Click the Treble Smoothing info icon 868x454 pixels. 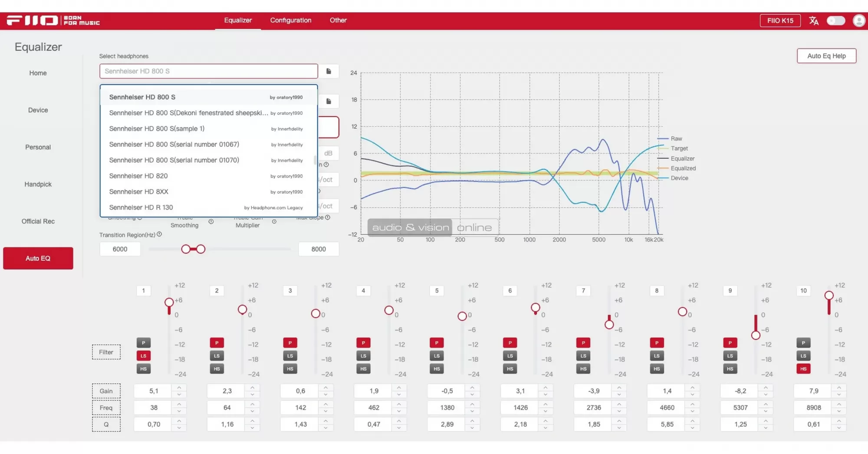pos(211,222)
